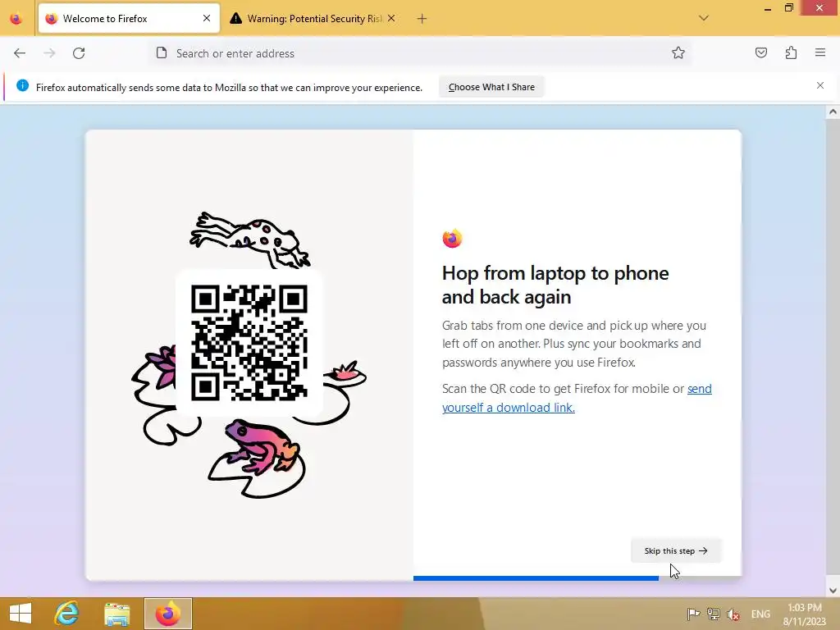Click Choose What I Share button

[491, 87]
